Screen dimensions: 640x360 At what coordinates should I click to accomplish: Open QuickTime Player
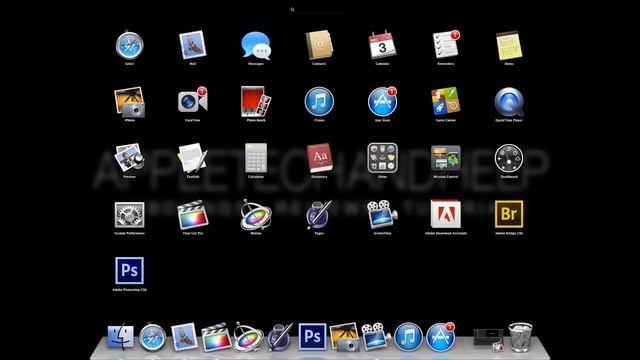(509, 102)
